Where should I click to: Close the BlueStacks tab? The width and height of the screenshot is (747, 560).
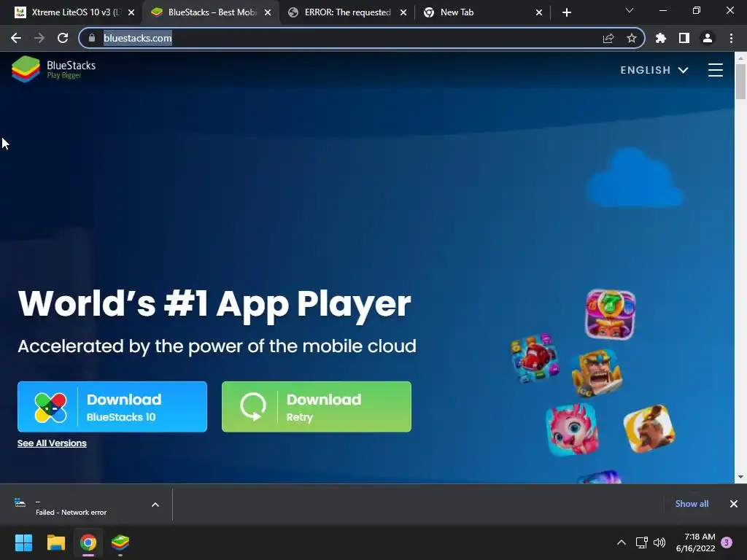(x=268, y=12)
